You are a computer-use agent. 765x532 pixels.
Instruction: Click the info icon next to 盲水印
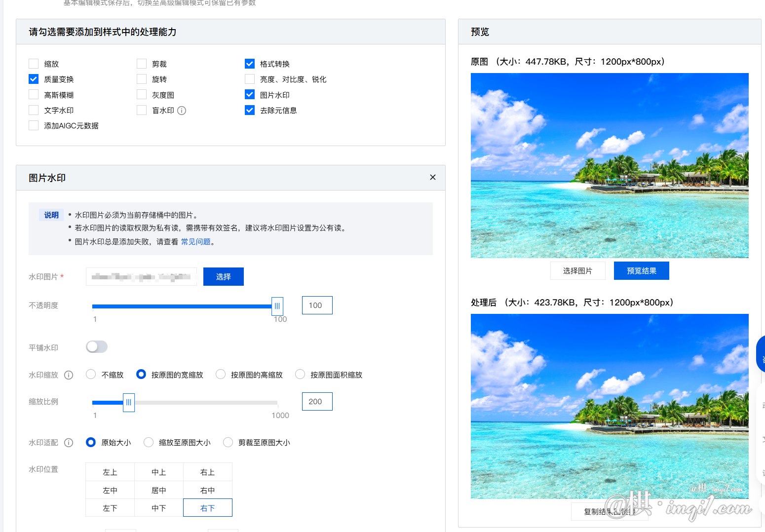pyautogui.click(x=182, y=111)
